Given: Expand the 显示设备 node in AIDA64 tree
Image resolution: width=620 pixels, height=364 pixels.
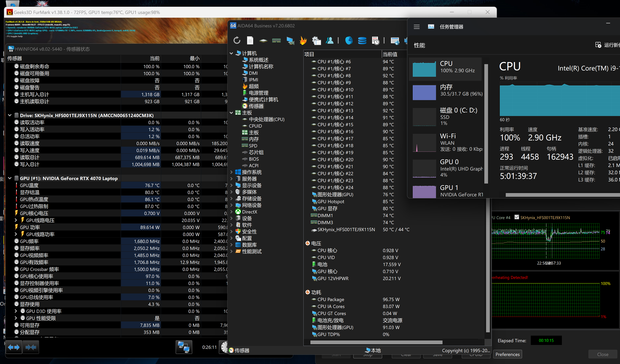Looking at the screenshot, I should point(231,185).
